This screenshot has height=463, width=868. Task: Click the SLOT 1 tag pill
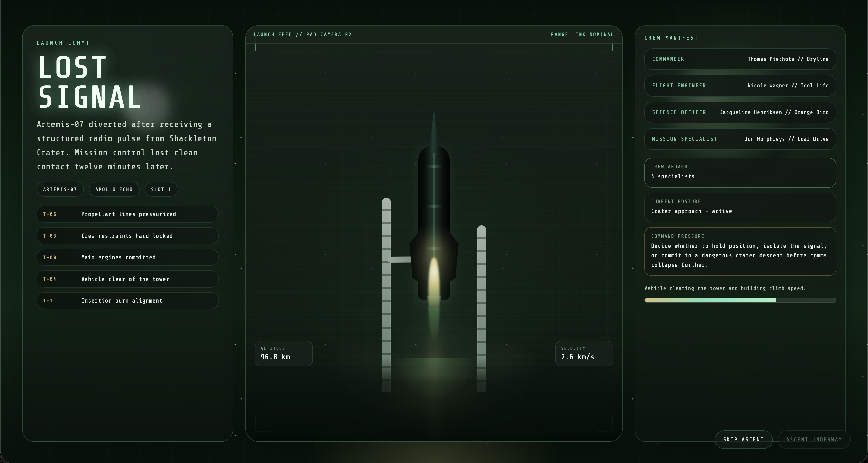coord(161,189)
